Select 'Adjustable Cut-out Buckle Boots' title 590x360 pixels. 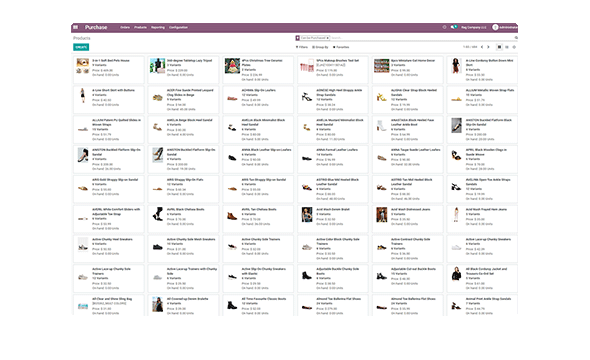coord(413,269)
